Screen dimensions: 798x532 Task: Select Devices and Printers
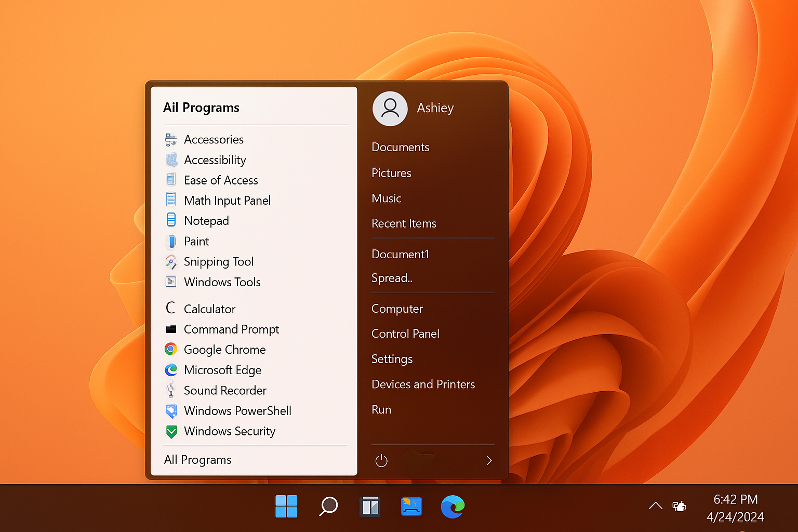(423, 384)
